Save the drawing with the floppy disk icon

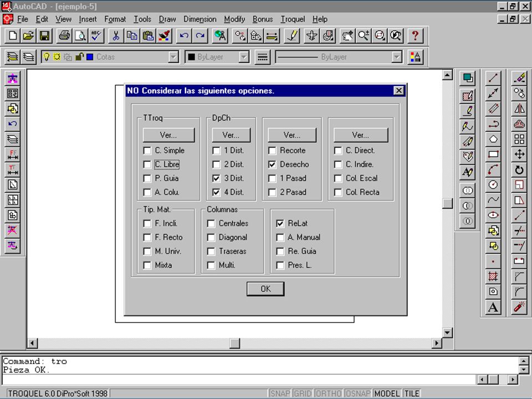(44, 35)
